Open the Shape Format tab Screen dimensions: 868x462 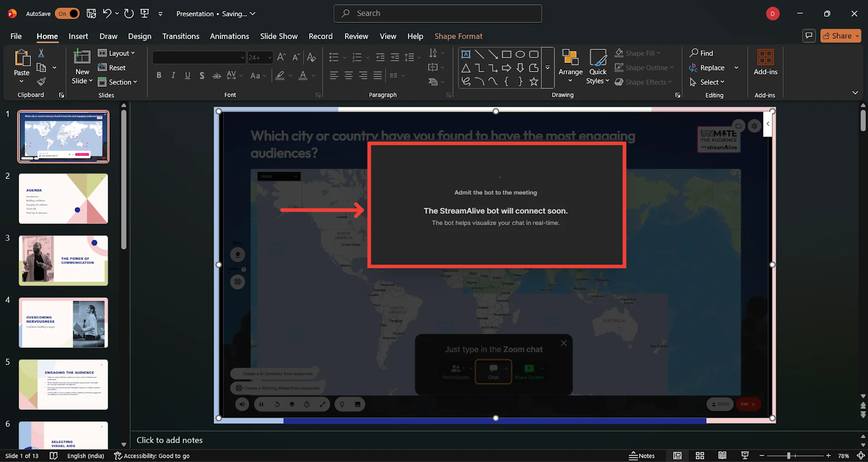click(458, 36)
